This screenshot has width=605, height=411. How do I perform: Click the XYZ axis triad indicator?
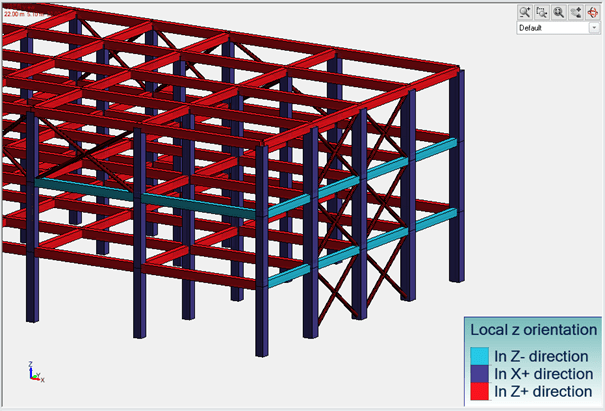tap(34, 374)
